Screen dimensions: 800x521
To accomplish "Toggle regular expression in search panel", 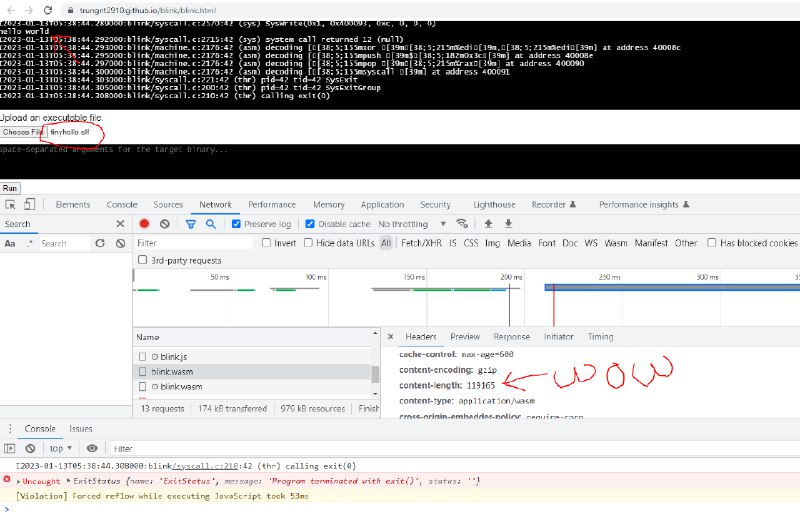I will [30, 243].
